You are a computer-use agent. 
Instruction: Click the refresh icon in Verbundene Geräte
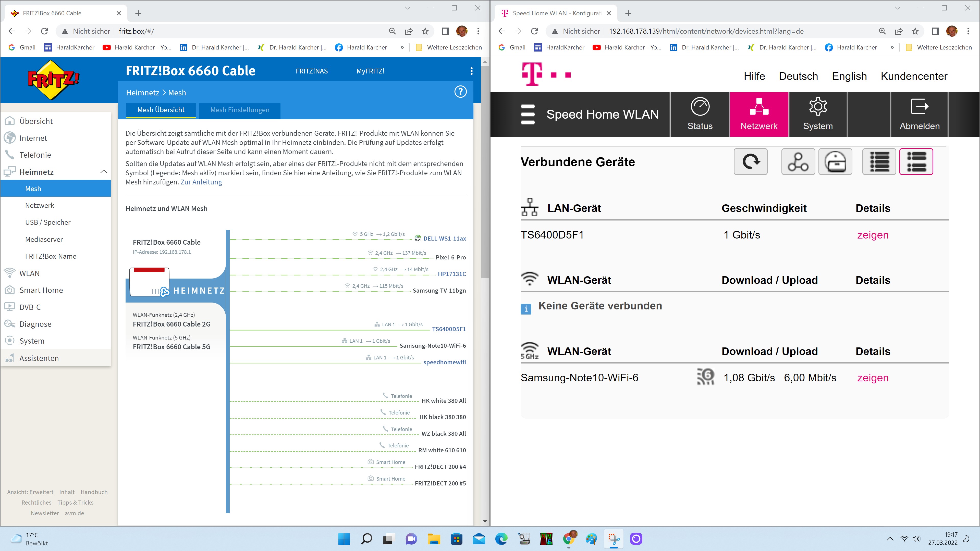(x=750, y=162)
